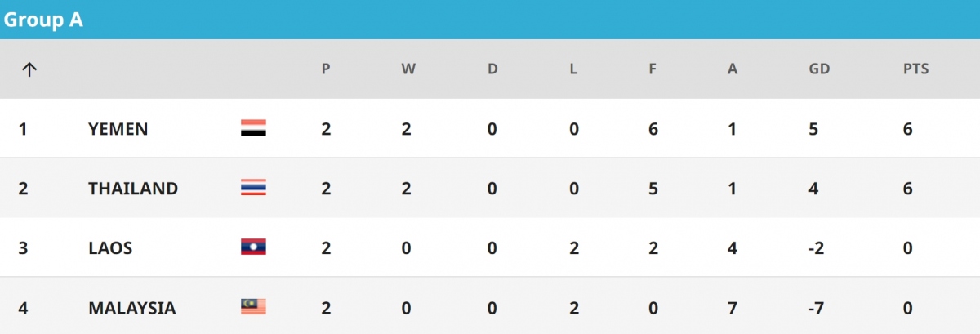Click Malaysia's goal difference of -7
Image resolution: width=980 pixels, height=334 pixels.
coord(817,308)
